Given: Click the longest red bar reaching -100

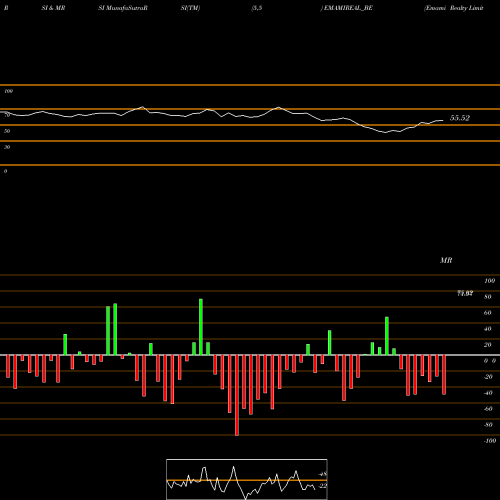Looking at the screenshot, I should coord(237,395).
